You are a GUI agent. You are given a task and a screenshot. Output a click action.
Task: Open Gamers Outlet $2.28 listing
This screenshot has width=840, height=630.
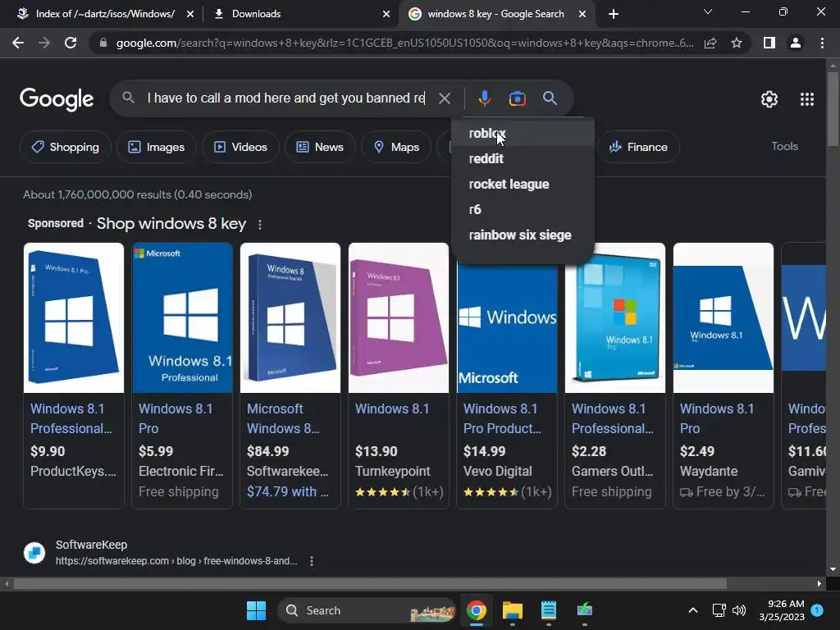tap(615, 376)
